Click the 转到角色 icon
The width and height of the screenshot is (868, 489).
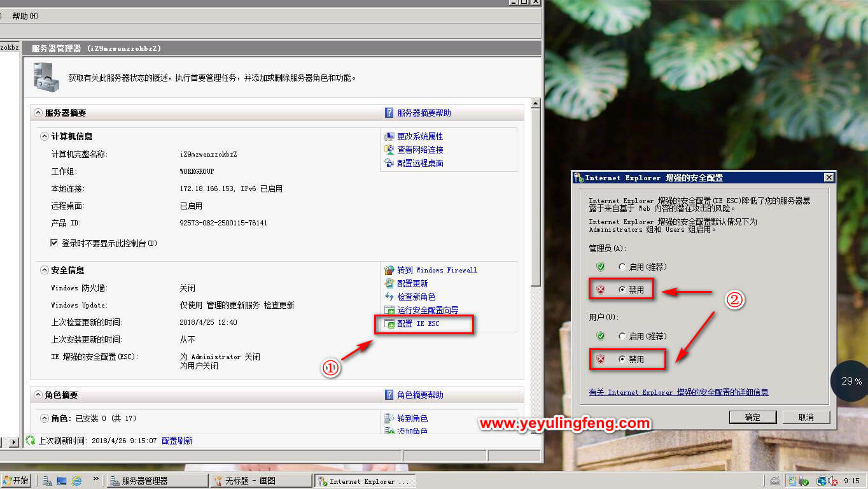[x=389, y=418]
